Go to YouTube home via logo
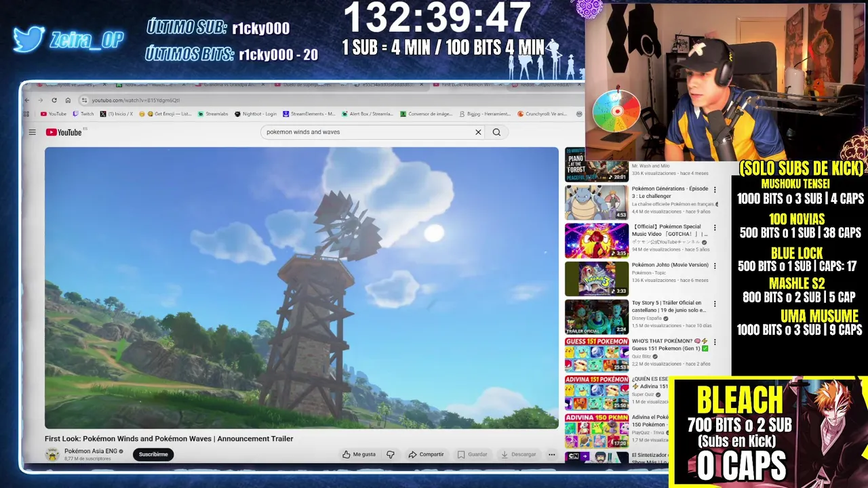The width and height of the screenshot is (868, 488). click(64, 132)
